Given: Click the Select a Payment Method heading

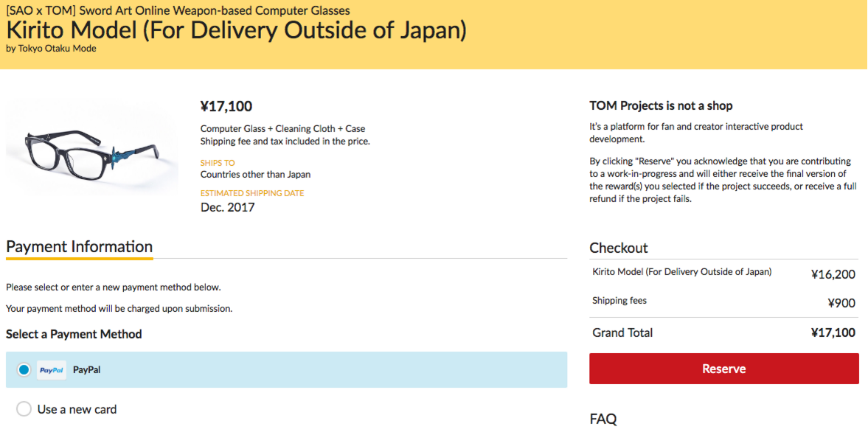Looking at the screenshot, I should (74, 334).
